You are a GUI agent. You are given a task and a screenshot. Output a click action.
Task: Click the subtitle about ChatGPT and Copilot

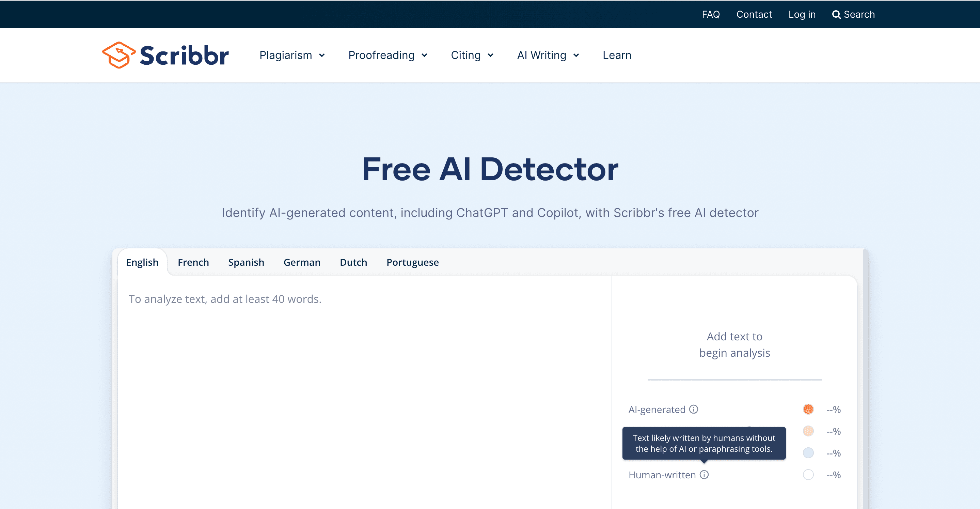[490, 213]
